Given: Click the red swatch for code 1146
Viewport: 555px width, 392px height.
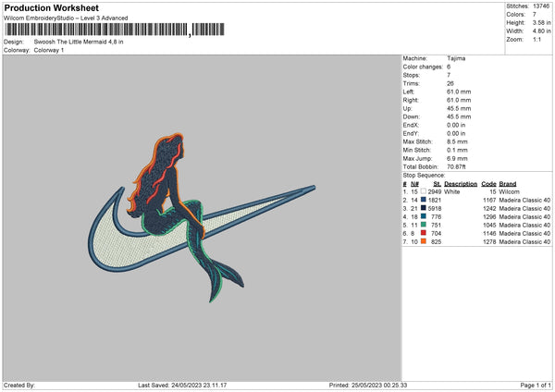Looking at the screenshot, I should [424, 233].
